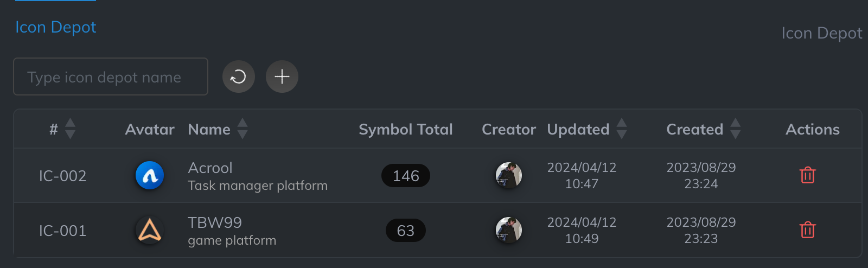Open the Acrool depot name
Image resolution: width=868 pixels, height=268 pixels.
pyautogui.click(x=210, y=168)
